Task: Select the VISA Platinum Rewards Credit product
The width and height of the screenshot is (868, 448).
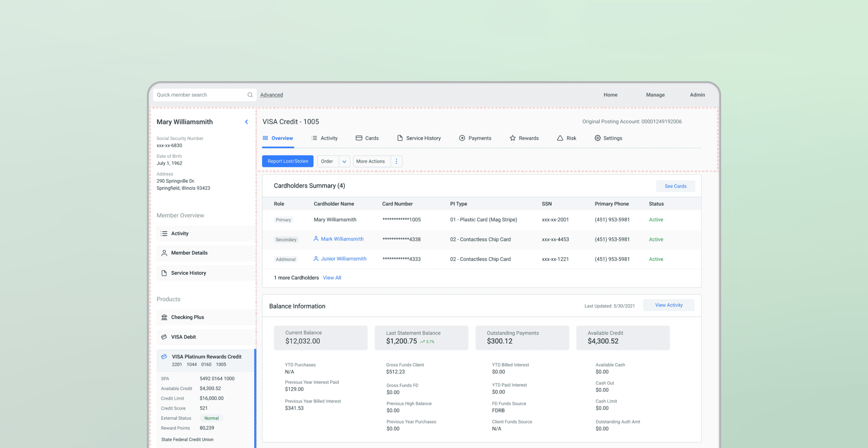Action: [206, 360]
